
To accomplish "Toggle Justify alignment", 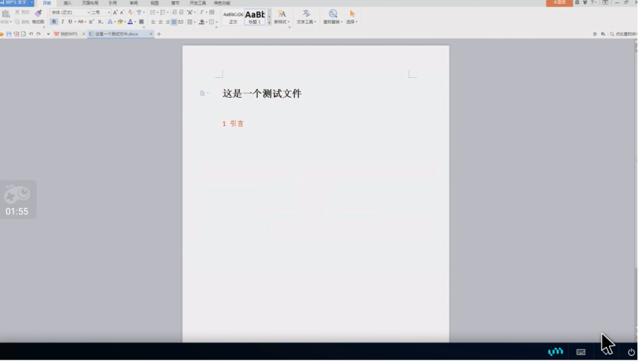I will point(174,22).
